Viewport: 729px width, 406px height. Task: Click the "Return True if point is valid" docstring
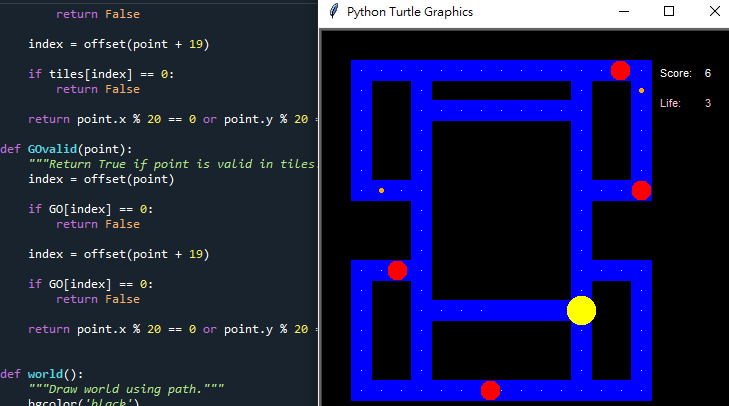pos(172,164)
